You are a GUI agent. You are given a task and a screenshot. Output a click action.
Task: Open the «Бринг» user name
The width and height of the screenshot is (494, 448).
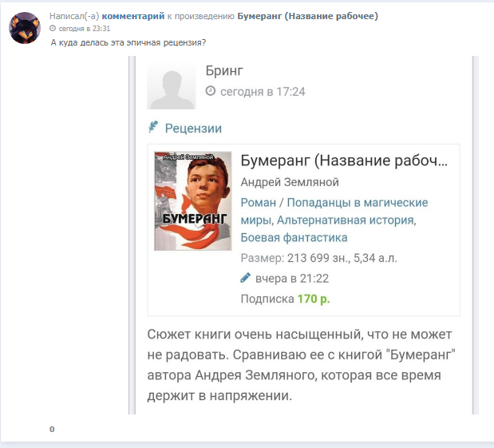[x=224, y=70]
